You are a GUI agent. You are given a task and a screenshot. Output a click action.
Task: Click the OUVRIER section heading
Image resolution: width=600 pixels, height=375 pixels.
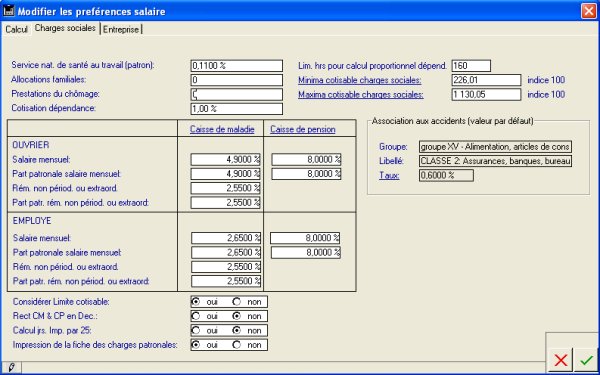click(31, 145)
